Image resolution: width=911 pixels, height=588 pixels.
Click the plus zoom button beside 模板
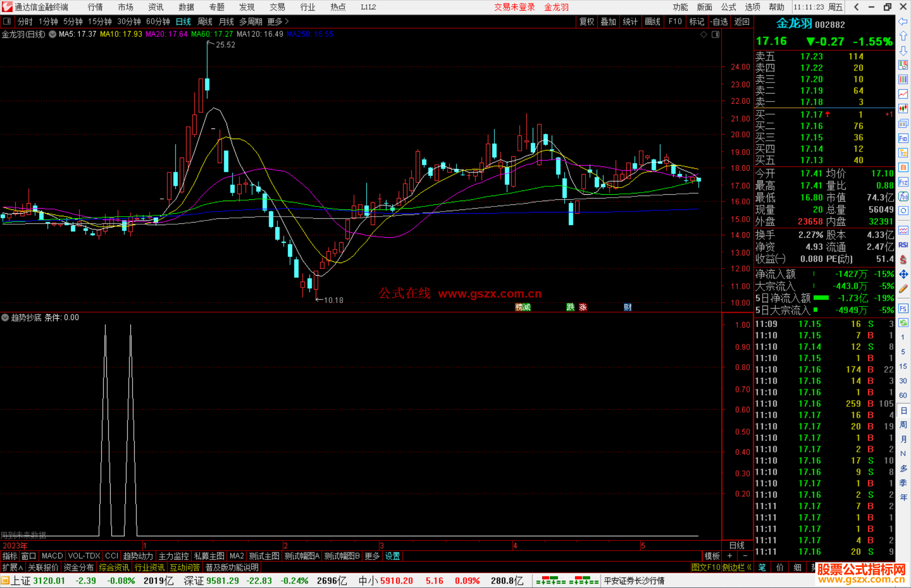730,556
